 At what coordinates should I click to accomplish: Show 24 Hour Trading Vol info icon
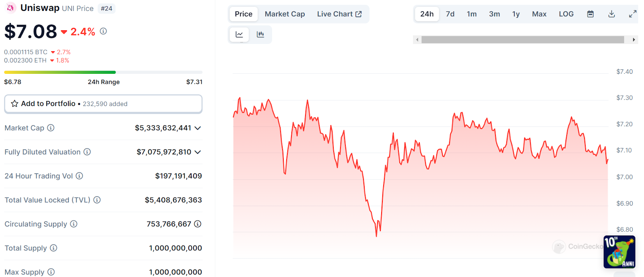coord(79,176)
